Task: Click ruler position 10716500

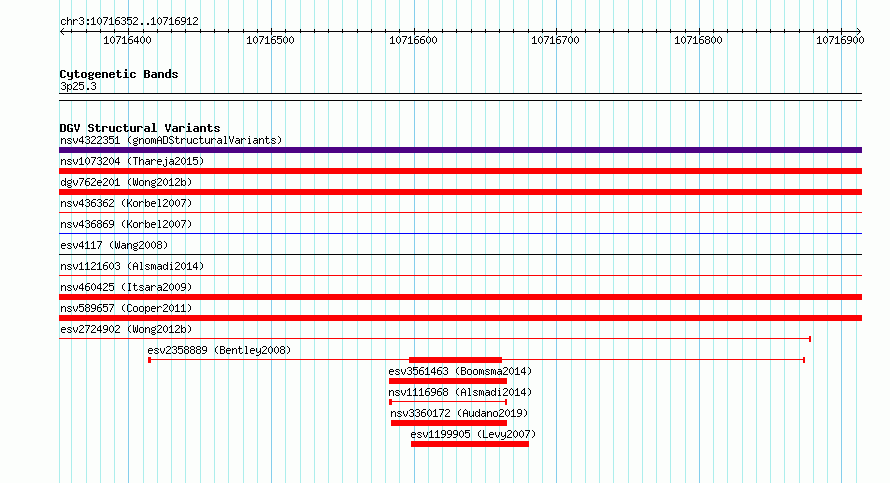Action: tap(271, 40)
